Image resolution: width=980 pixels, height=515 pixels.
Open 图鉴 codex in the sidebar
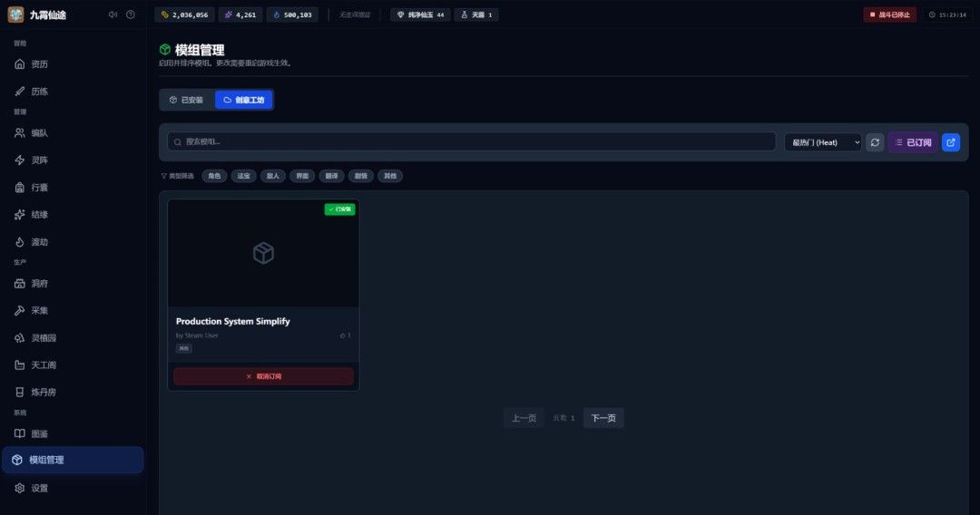click(x=39, y=433)
